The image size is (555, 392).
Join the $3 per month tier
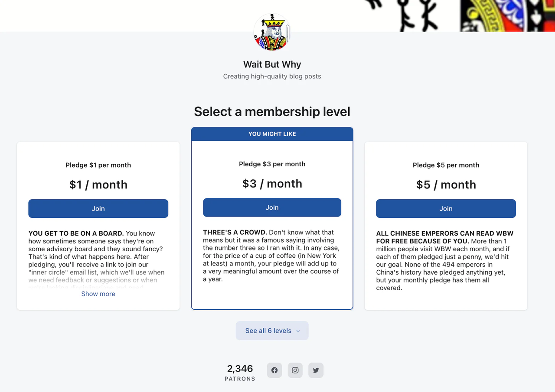point(272,207)
